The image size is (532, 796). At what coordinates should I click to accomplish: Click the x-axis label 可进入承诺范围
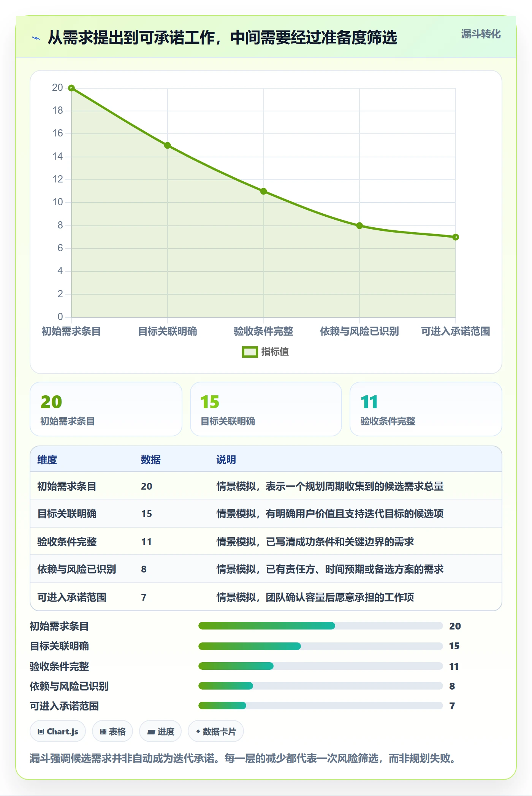(x=456, y=331)
